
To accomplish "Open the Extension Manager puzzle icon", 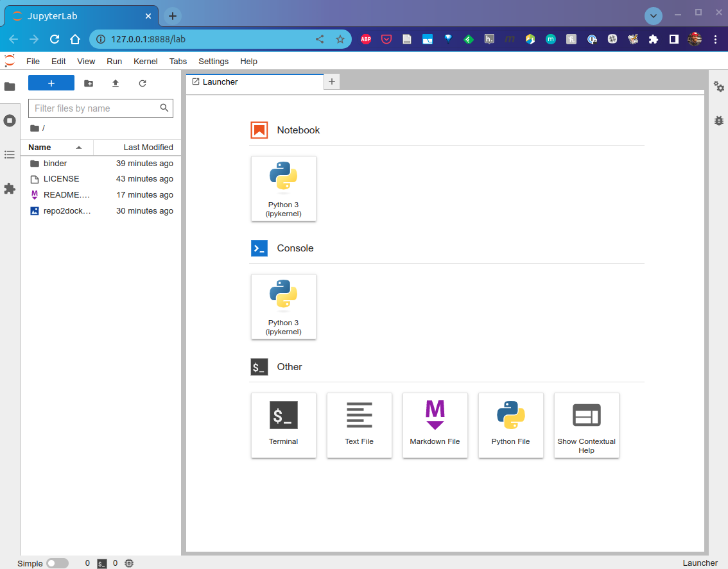I will 10,189.
